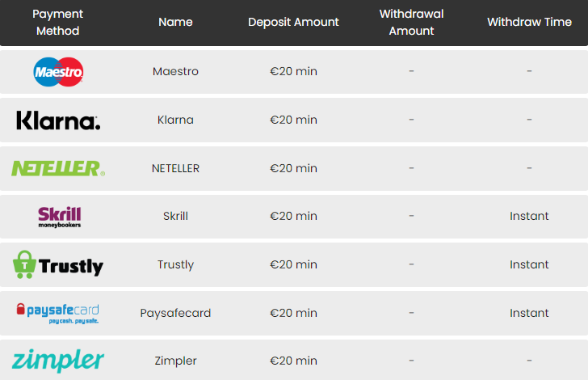Select the NETELLER name in table

(175, 168)
